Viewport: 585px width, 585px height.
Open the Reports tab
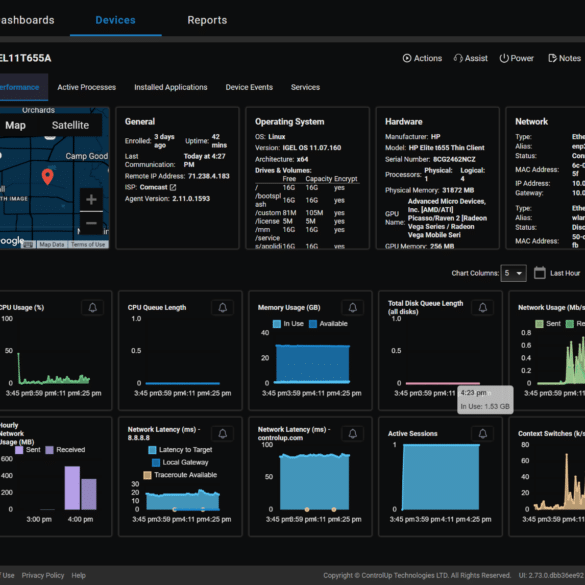207,20
